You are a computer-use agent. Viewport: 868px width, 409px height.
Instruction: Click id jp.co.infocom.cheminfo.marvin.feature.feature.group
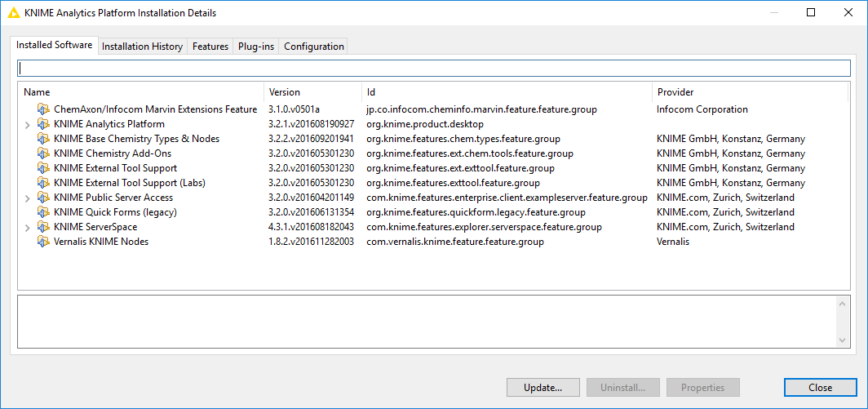(481, 109)
